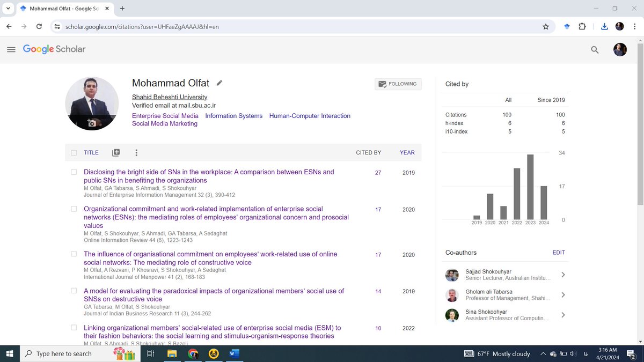644x362 pixels.
Task: Click the FOLLOWING button
Action: click(398, 84)
